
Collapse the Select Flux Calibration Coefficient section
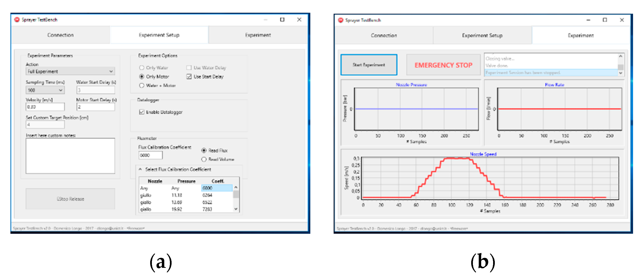pyautogui.click(x=140, y=169)
